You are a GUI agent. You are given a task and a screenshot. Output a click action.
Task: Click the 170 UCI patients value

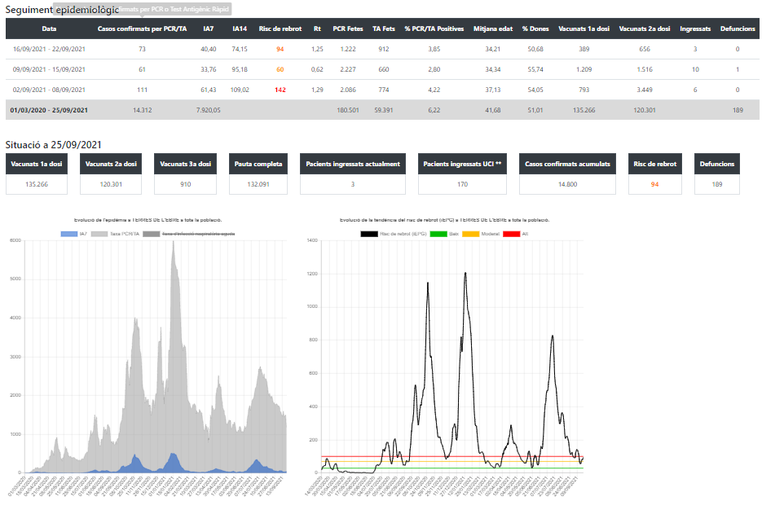pyautogui.click(x=463, y=184)
